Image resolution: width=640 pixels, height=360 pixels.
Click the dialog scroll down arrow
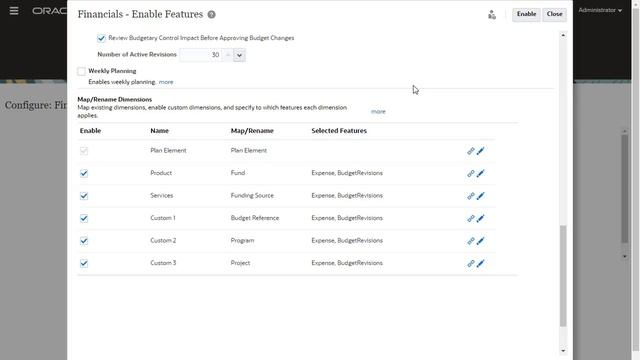pyautogui.click(x=563, y=351)
